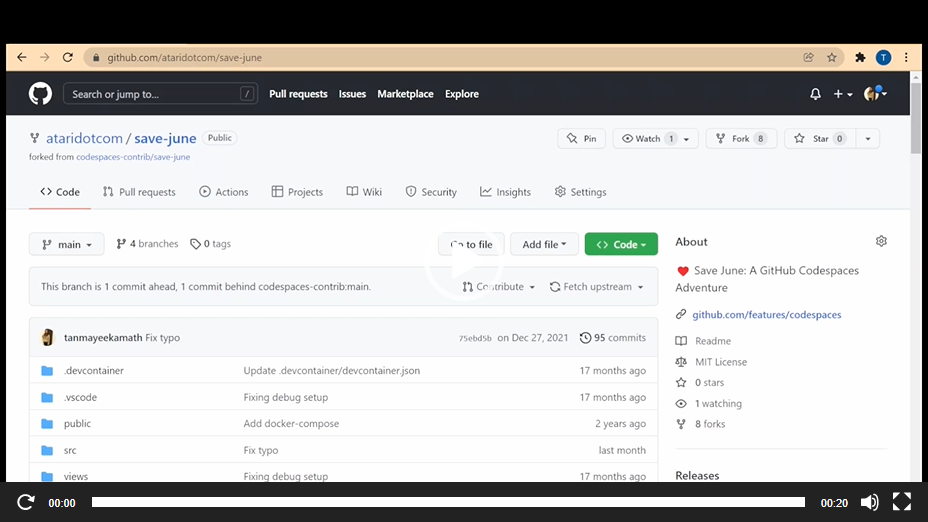
Task: Open the main branch selector dropdown
Action: pyautogui.click(x=66, y=244)
